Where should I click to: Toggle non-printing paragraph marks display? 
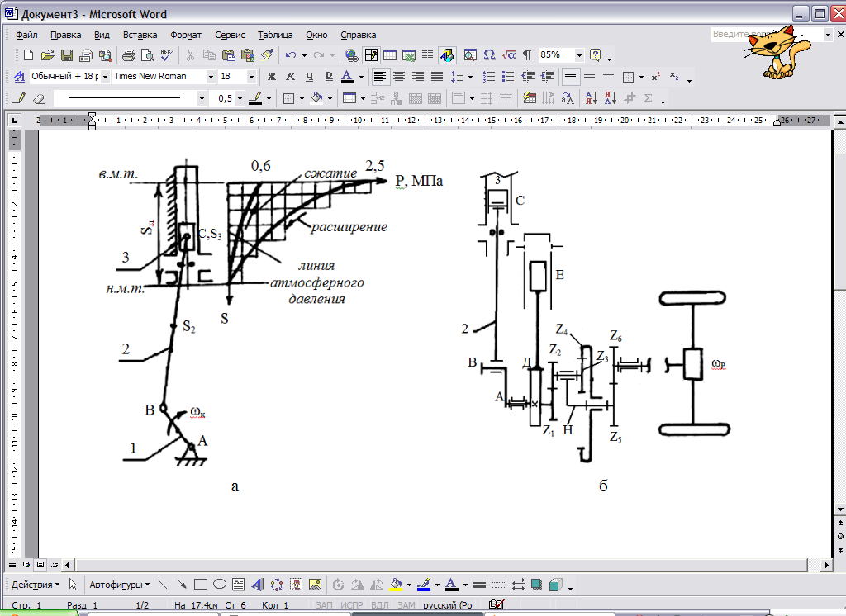coord(526,55)
